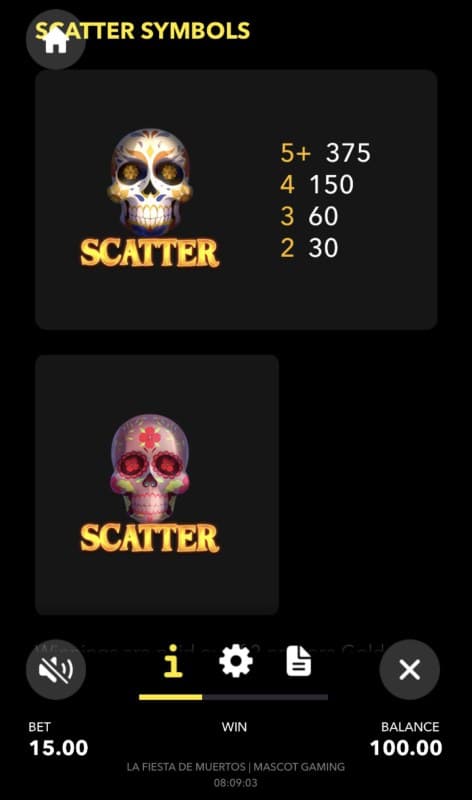Tap the lower SCATTER label text
This screenshot has height=800, width=472.
[150, 538]
